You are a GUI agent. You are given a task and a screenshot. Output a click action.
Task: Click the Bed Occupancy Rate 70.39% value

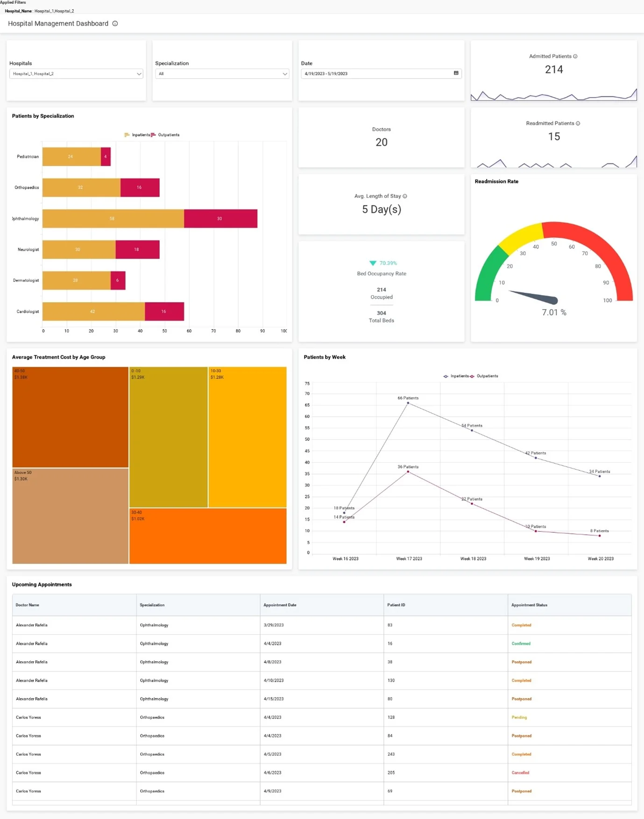(x=388, y=263)
